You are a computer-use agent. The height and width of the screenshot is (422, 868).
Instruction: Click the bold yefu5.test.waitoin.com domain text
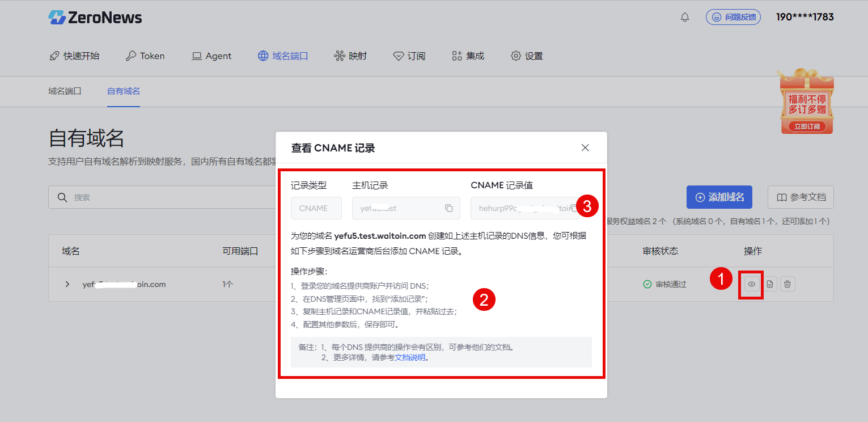point(380,236)
